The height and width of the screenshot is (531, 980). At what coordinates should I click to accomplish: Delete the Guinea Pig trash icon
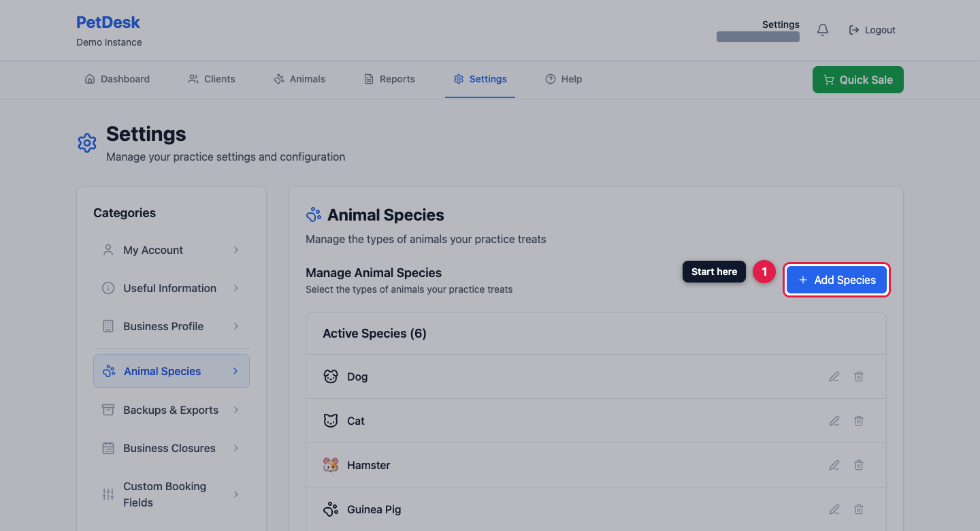coord(859,509)
